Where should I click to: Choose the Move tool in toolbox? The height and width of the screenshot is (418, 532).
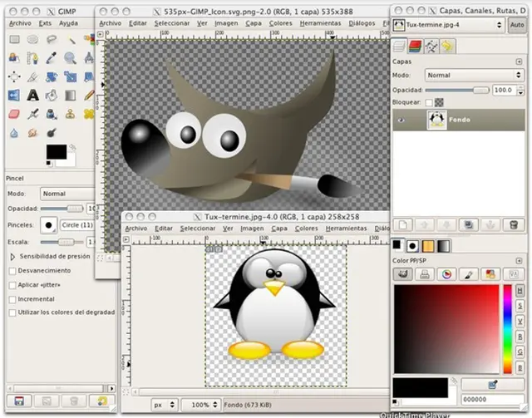14,76
